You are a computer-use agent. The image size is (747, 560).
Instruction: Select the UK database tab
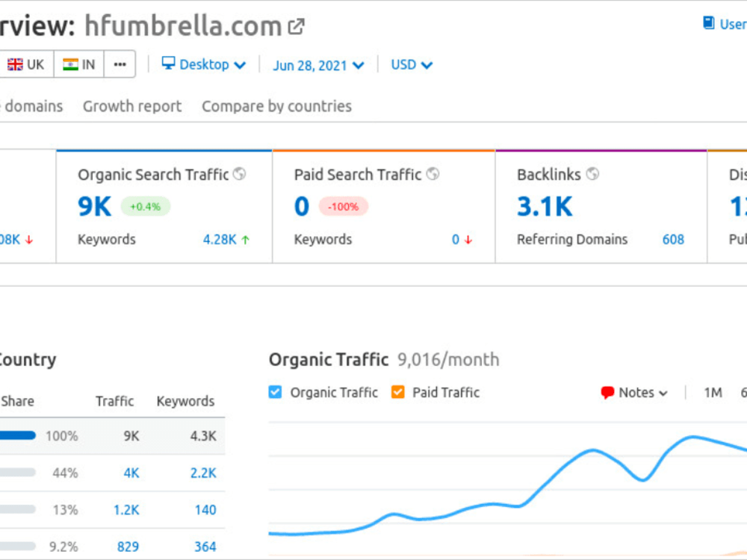[x=26, y=64]
